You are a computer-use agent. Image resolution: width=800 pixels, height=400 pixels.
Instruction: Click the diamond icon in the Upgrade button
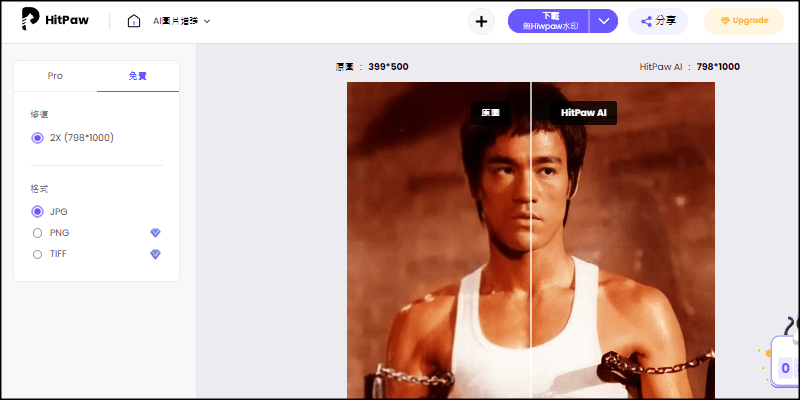coord(725,21)
